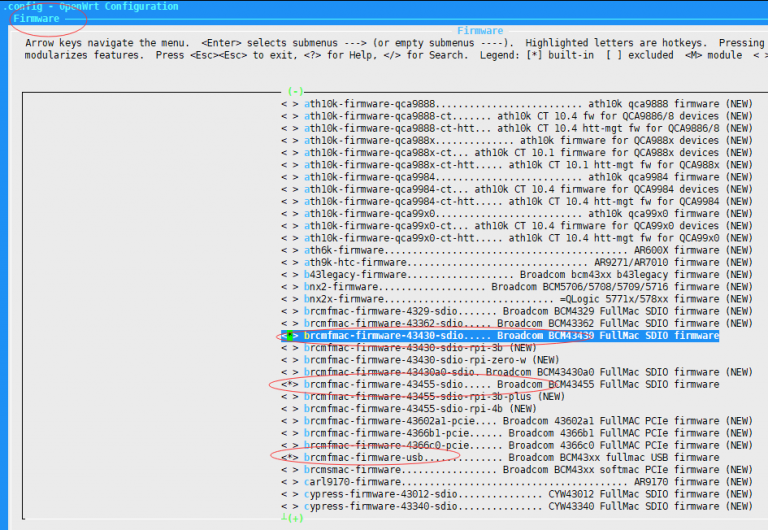The width and height of the screenshot is (768, 530).
Task: Toggle the ath6k-firmware selection bracket
Action: [x=289, y=250]
